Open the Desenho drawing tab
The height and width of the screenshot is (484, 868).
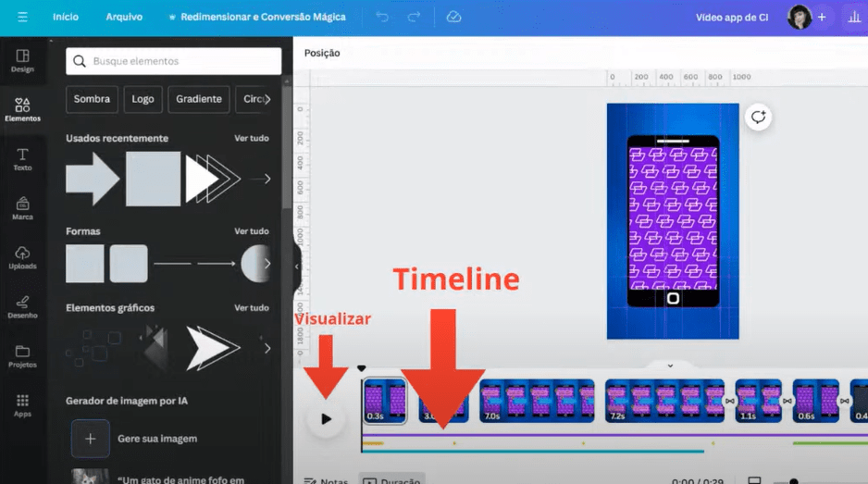point(22,307)
